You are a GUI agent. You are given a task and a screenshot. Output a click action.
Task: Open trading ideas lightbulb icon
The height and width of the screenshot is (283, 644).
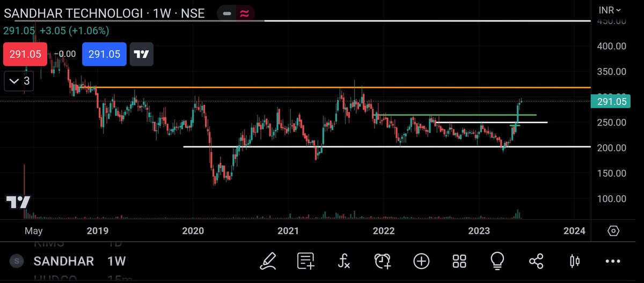tap(497, 261)
